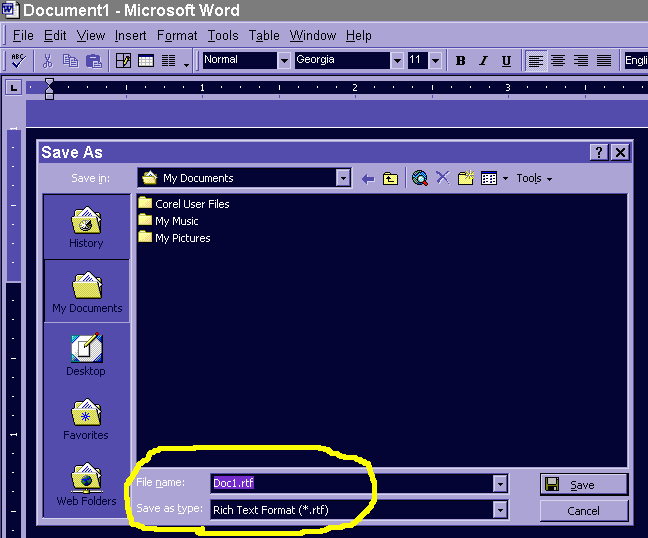
Task: Open the Table menu
Action: [264, 36]
